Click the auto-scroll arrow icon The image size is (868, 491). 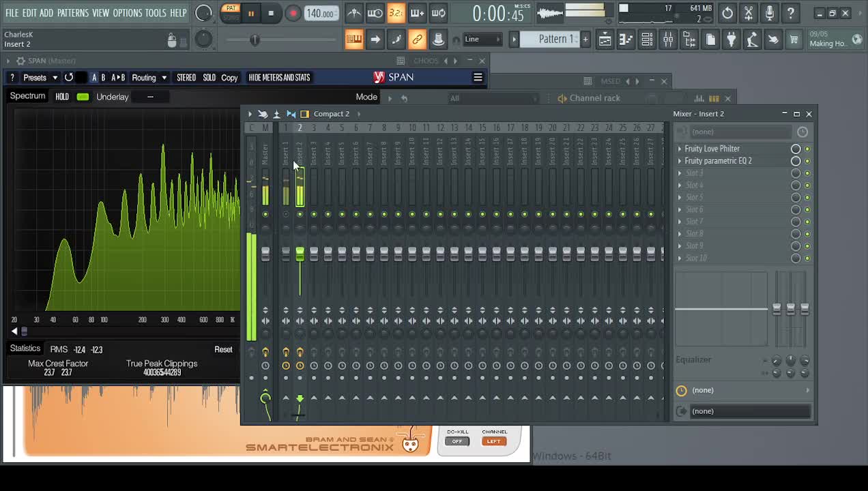375,40
